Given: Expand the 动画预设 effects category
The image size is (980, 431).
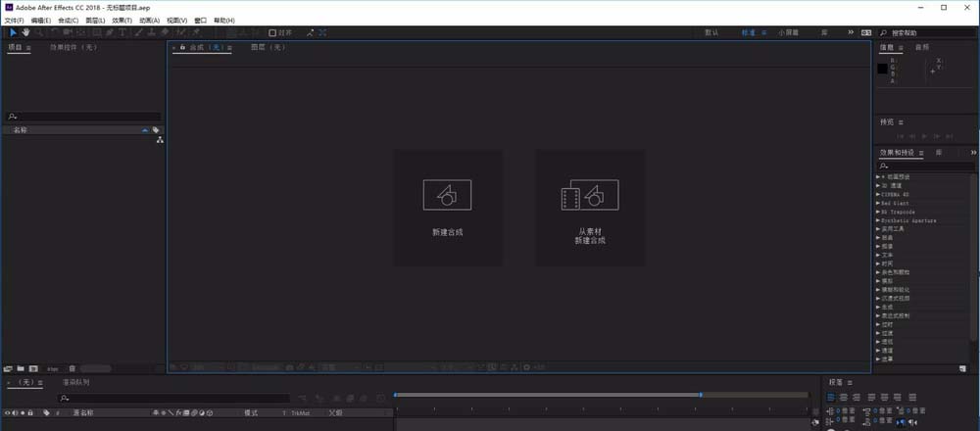Looking at the screenshot, I should (x=877, y=176).
